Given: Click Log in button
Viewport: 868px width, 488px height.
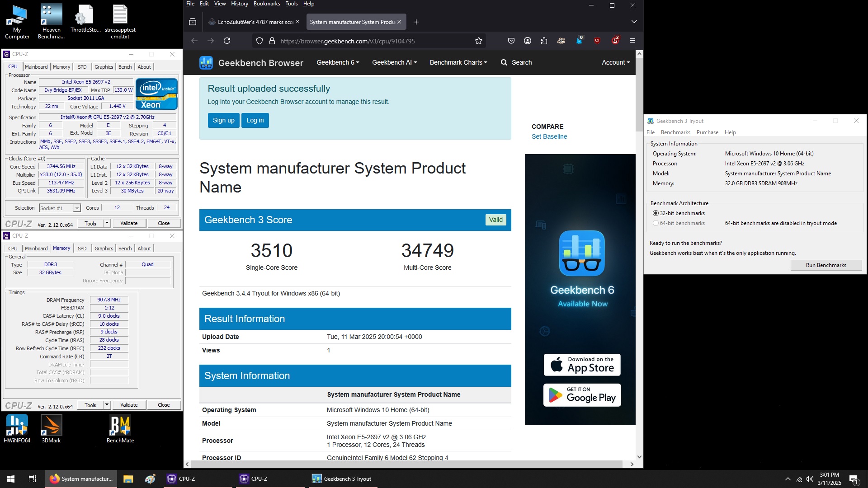Looking at the screenshot, I should tap(255, 120).
